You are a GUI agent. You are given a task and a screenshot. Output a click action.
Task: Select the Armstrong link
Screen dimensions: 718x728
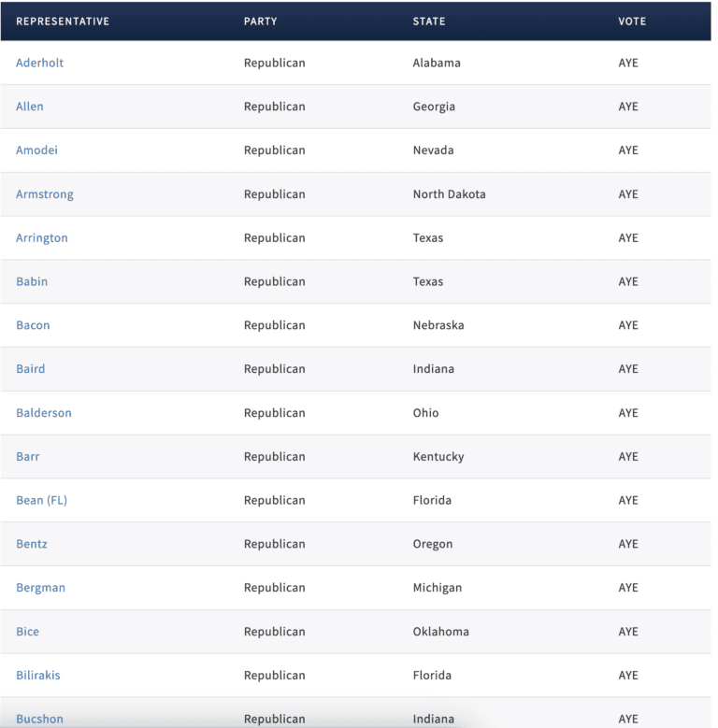[x=45, y=194]
